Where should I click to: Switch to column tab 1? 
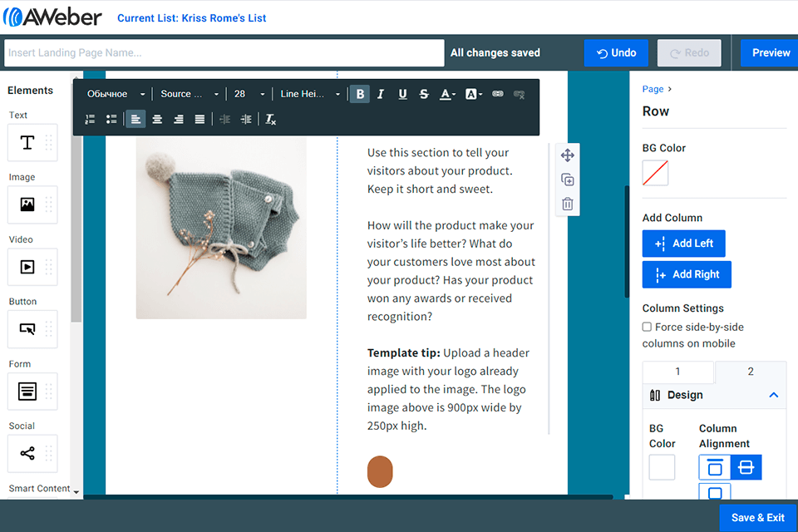[677, 372]
